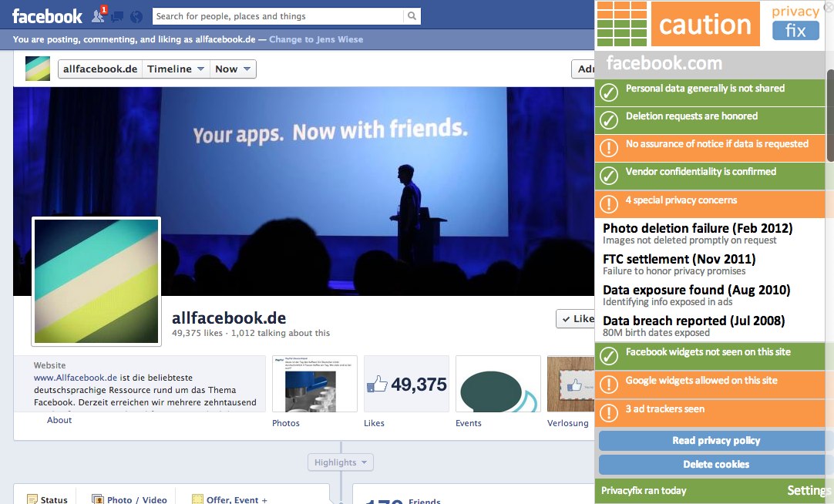Click the Privacyfix green grid icon
Screen dimensions: 834x504
point(622,24)
